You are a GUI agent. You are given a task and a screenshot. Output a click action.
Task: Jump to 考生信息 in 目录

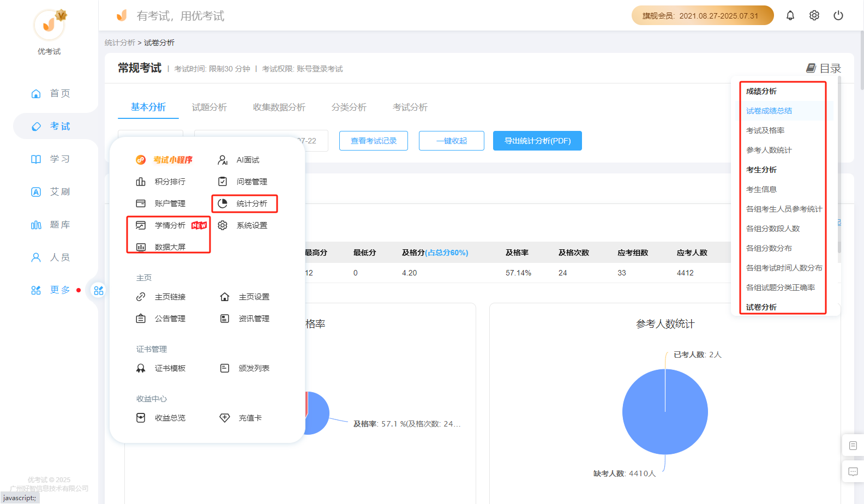point(761,189)
